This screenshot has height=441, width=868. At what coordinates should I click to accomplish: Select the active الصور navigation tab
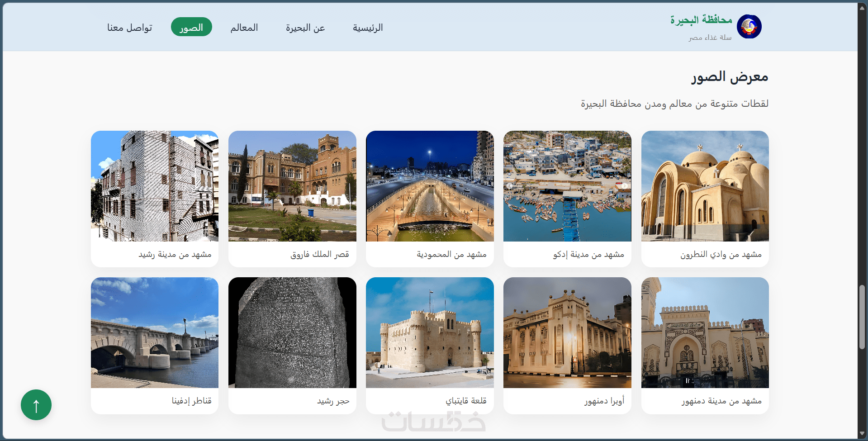click(191, 27)
